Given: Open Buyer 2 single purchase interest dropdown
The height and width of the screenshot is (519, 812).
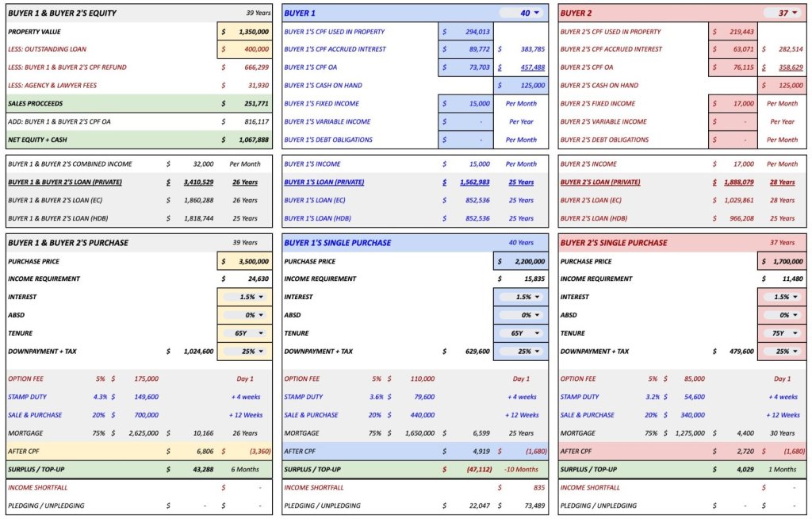Looking at the screenshot, I should [782, 297].
